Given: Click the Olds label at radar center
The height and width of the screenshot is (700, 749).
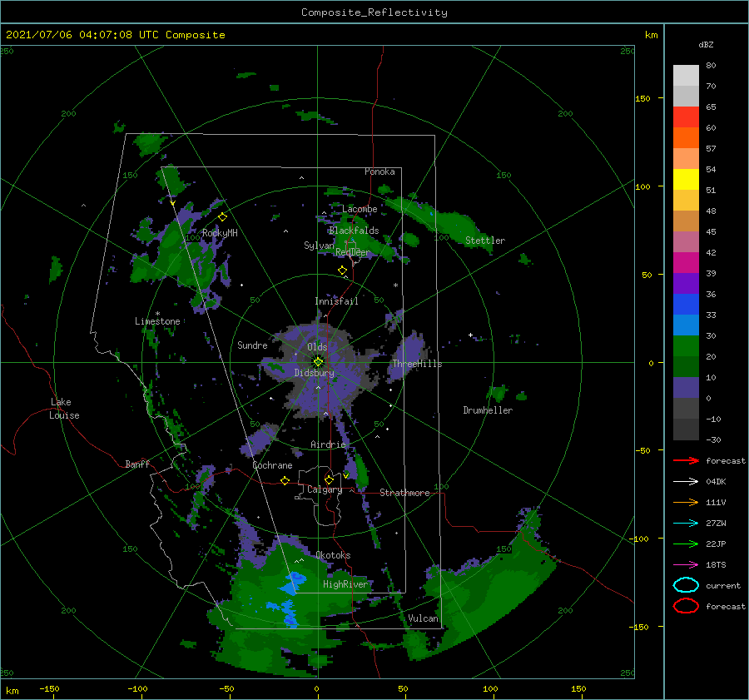Looking at the screenshot, I should tap(317, 347).
